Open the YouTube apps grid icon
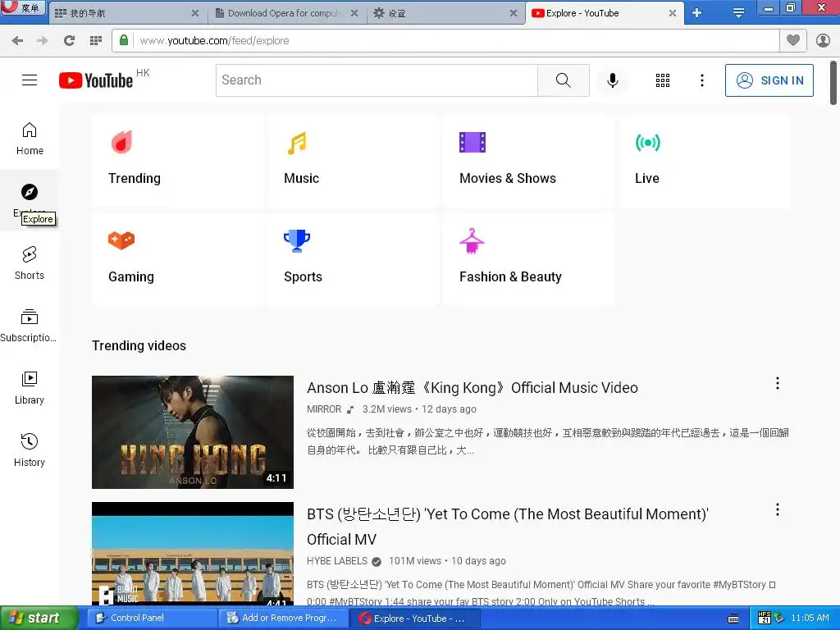Screen dimensions: 840x630 tap(663, 80)
